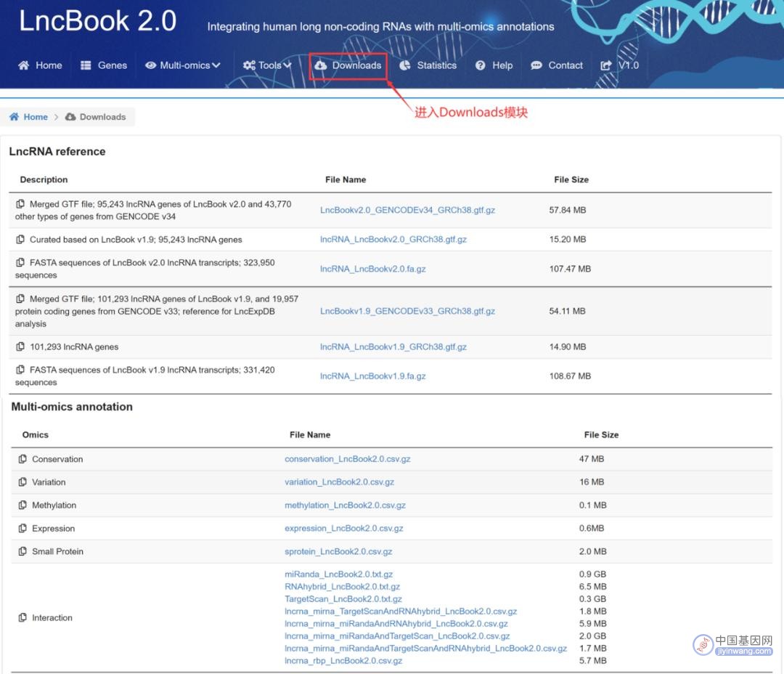
Task: Click copy icon beside Small Protein
Action: click(x=23, y=551)
